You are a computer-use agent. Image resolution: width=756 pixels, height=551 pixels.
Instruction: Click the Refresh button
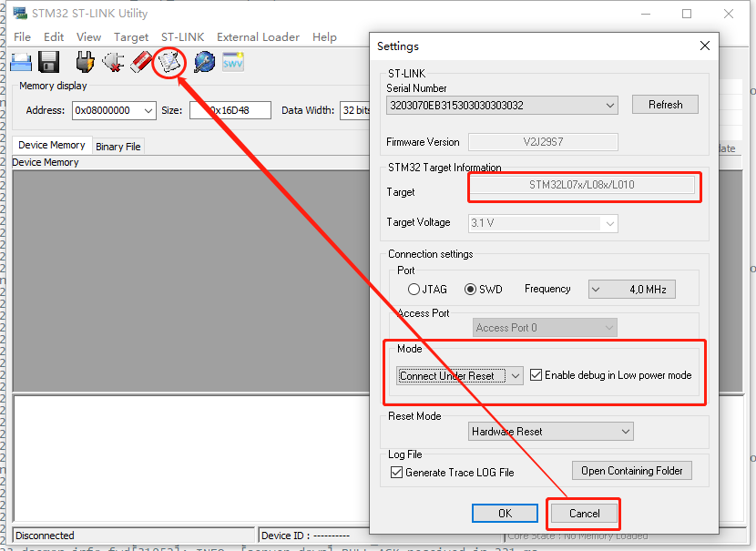click(665, 105)
